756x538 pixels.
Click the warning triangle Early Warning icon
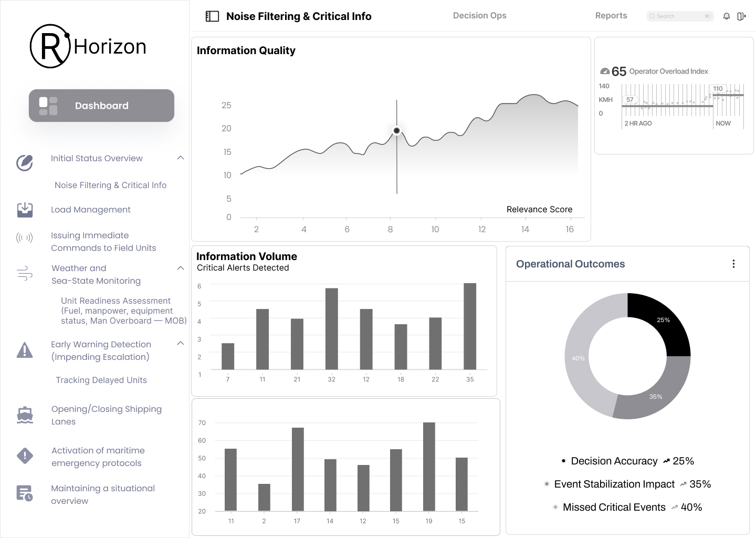click(25, 350)
